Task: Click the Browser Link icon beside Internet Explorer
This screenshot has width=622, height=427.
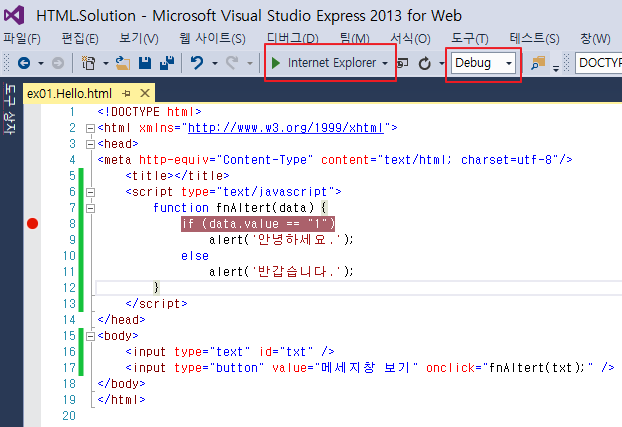Action: [403, 63]
